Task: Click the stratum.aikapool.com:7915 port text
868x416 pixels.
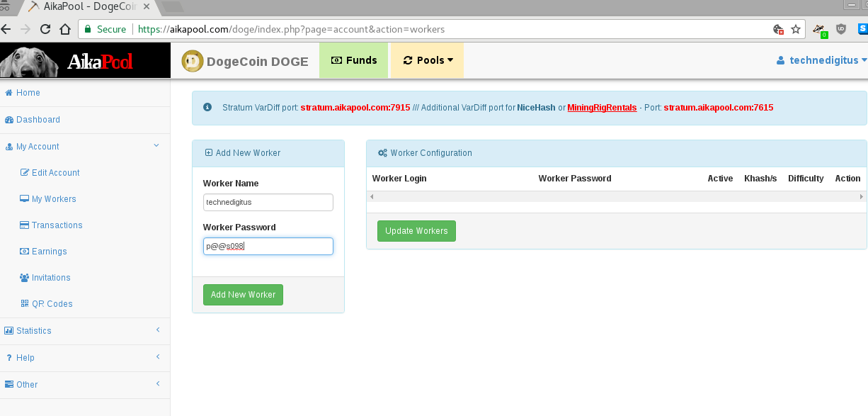Action: point(355,108)
